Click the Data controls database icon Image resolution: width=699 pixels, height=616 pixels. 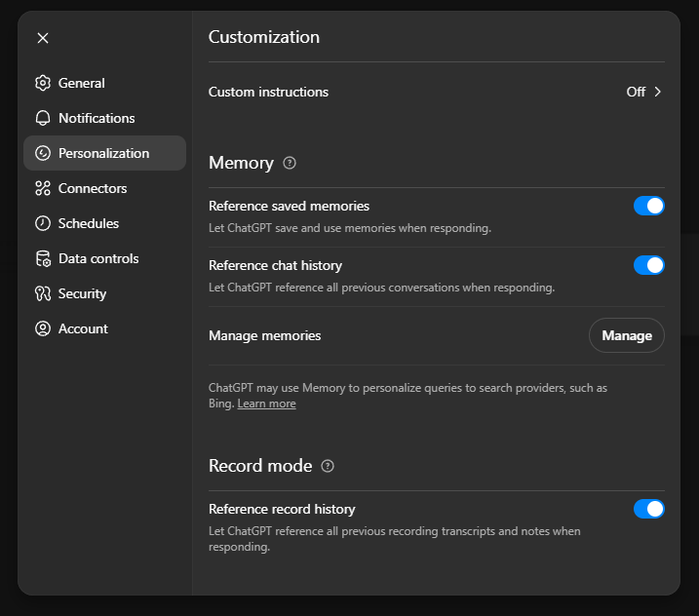click(x=42, y=258)
